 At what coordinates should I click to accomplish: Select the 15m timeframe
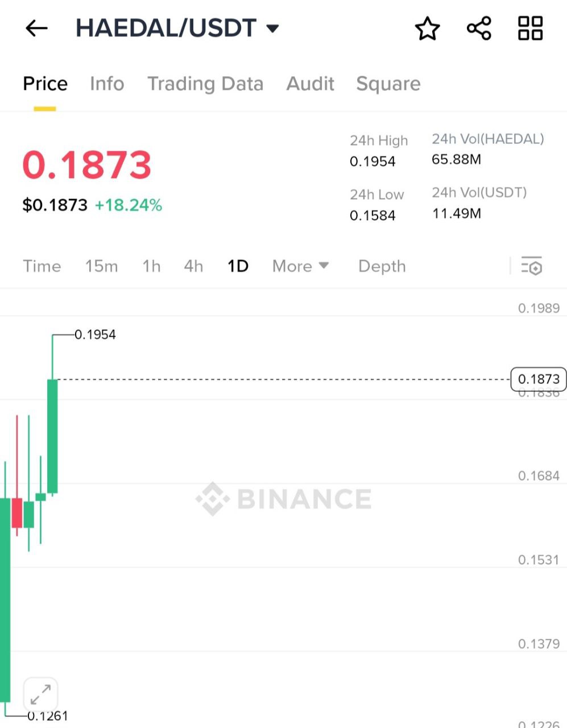tap(101, 266)
